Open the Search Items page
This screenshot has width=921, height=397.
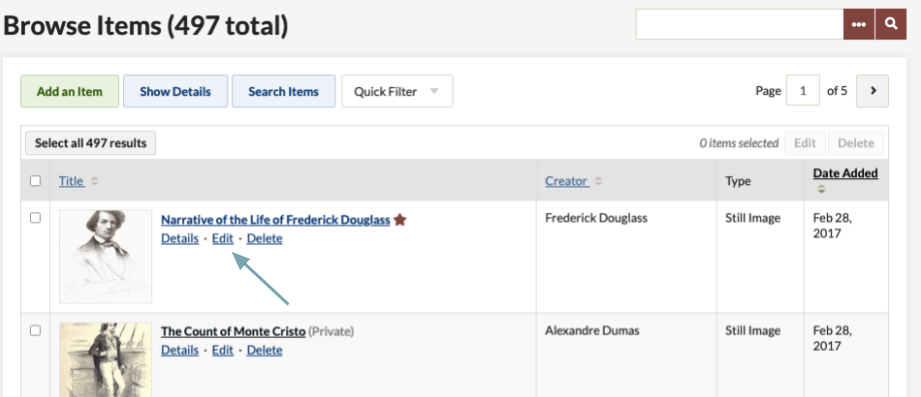(284, 91)
